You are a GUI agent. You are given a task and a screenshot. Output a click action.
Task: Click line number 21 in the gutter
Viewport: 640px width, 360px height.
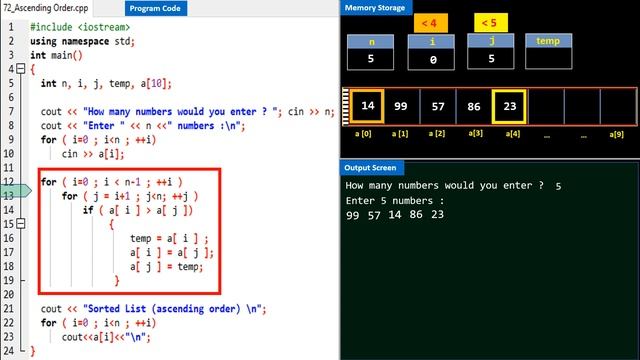pos(9,309)
